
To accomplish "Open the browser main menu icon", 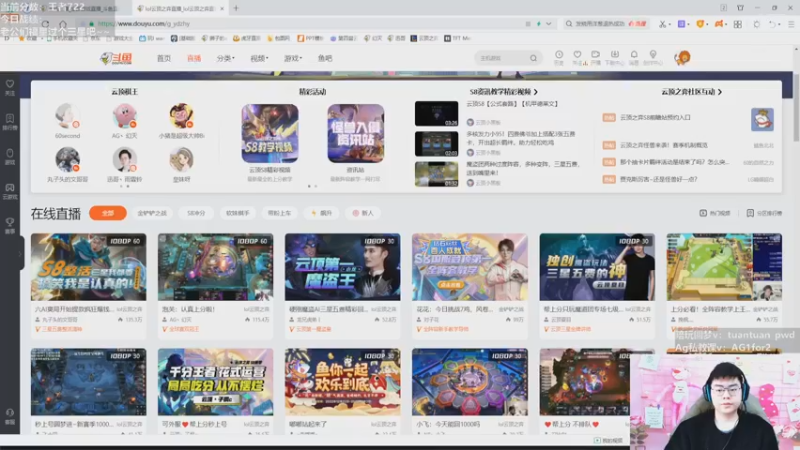I will click(x=791, y=24).
